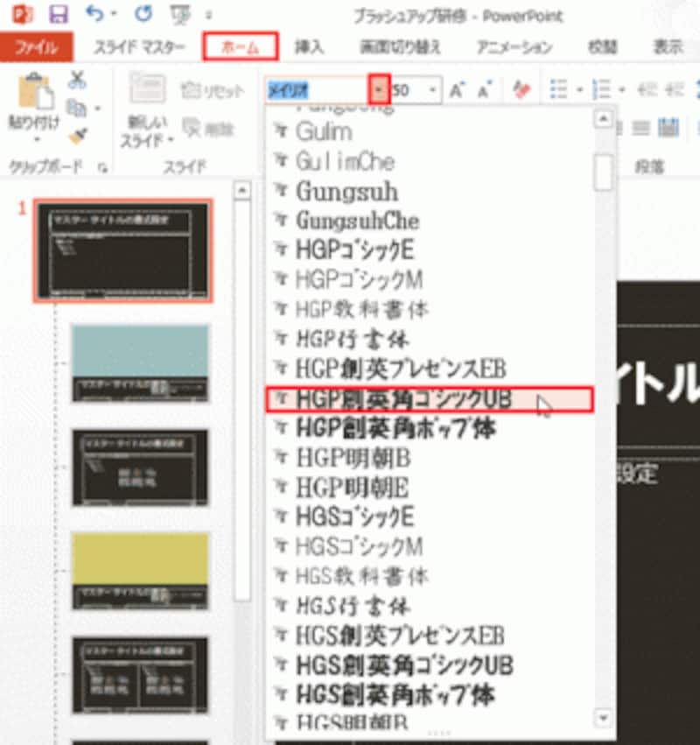Click the PowerPoint application icon
Image resolution: width=700 pixels, height=745 pixels.
pos(23,14)
